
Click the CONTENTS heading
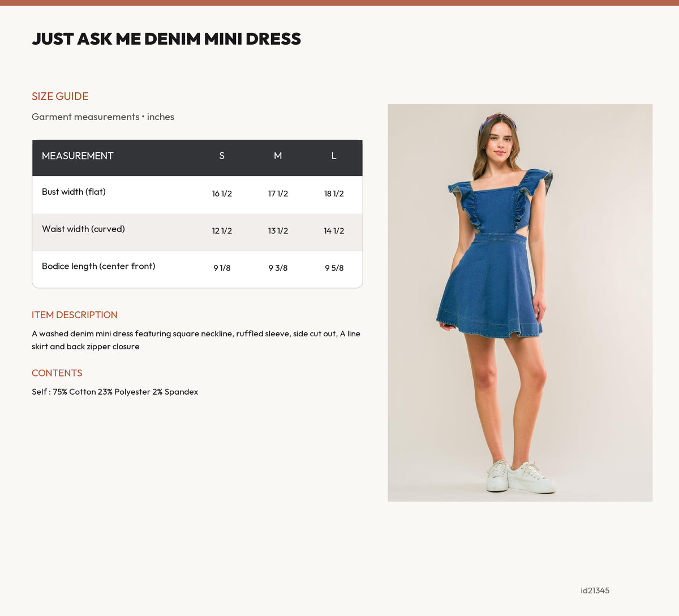(57, 373)
